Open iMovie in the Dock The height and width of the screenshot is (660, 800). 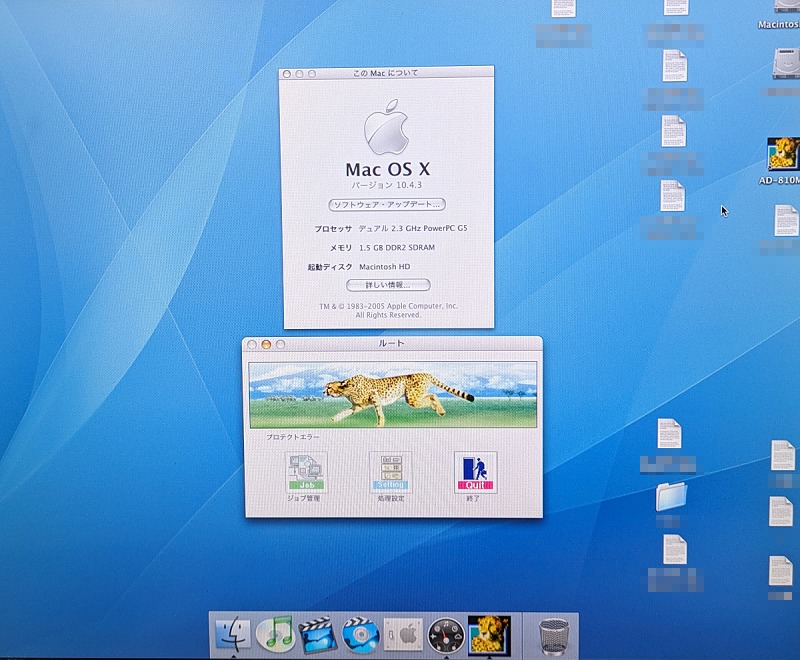click(317, 634)
